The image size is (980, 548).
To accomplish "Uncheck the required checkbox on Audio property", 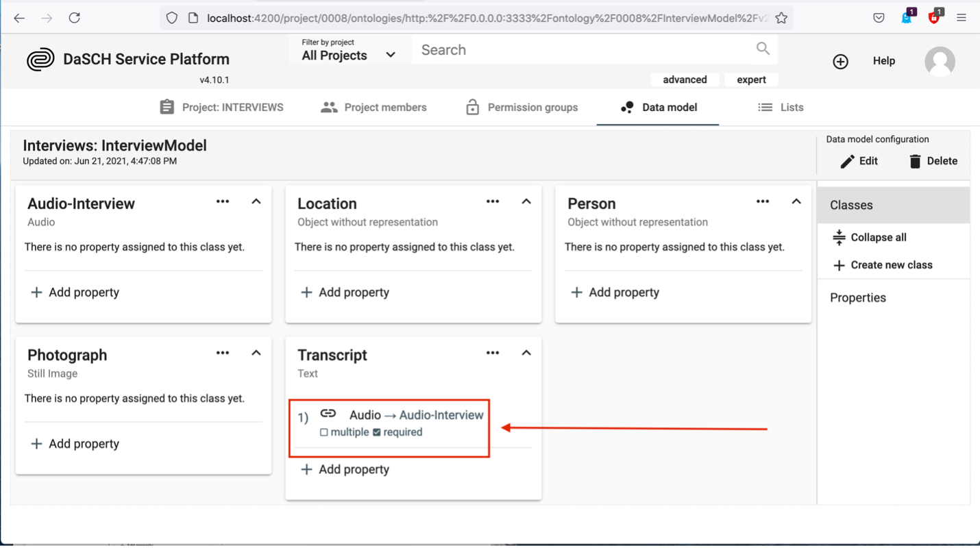I will [x=377, y=432].
